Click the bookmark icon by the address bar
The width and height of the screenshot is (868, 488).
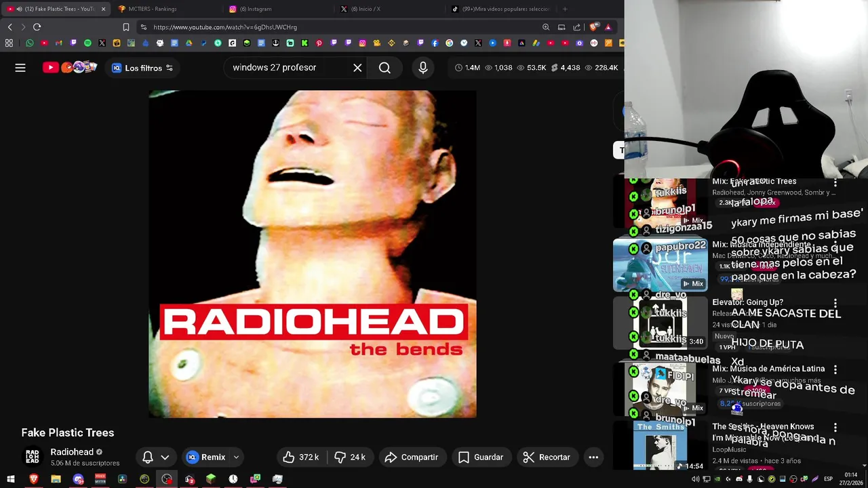click(125, 27)
